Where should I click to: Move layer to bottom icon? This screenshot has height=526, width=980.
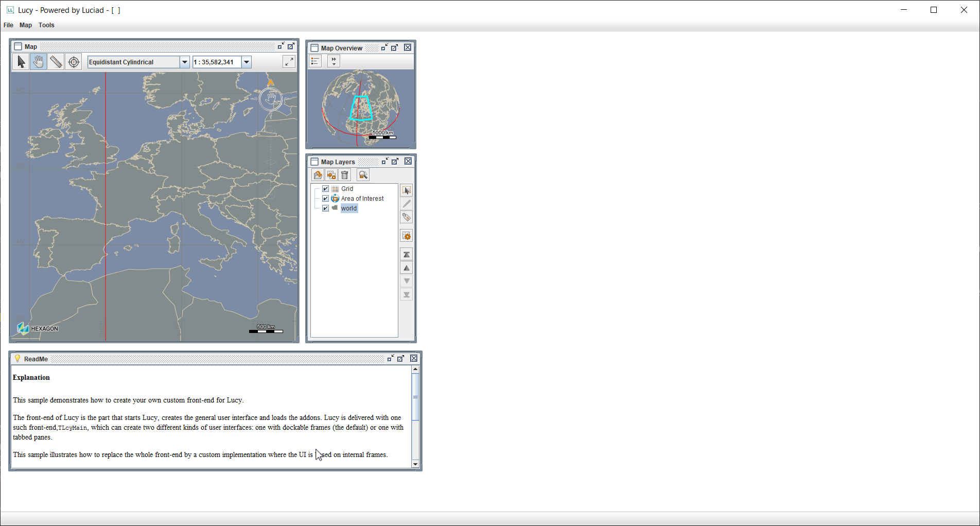407,294
